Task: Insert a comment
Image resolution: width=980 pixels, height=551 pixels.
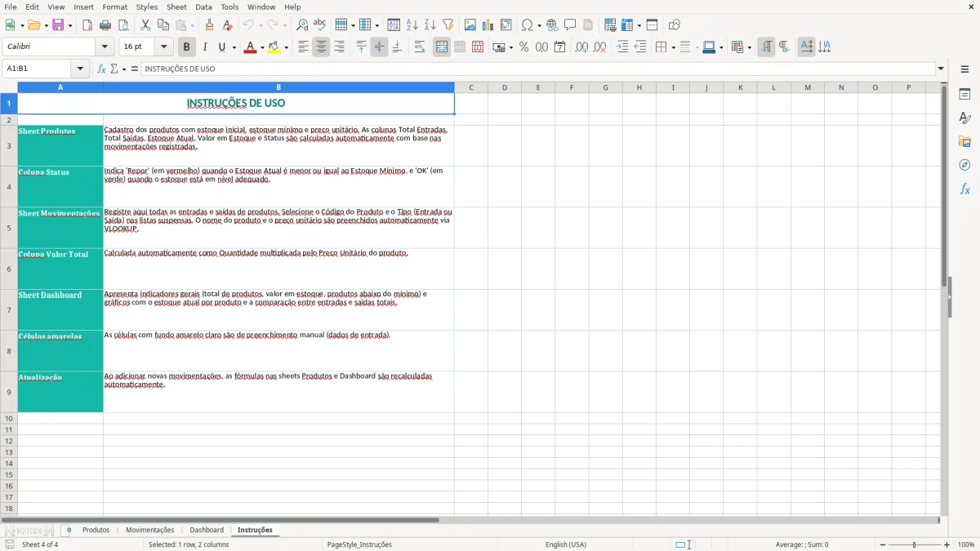Action: [570, 25]
